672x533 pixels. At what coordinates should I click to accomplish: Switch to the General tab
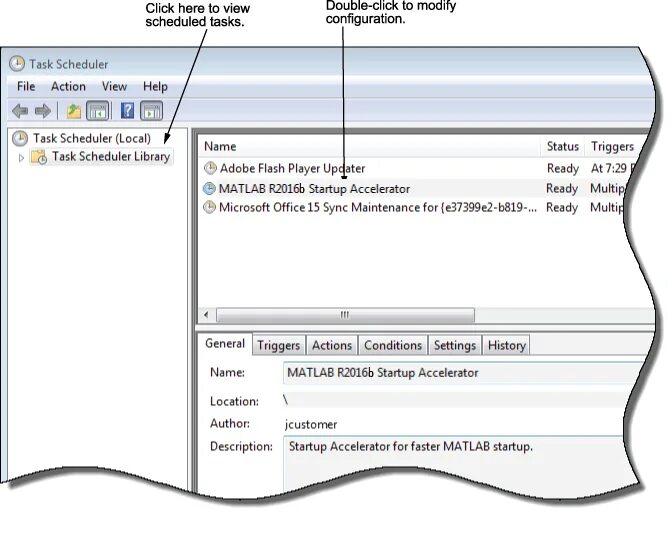click(225, 344)
